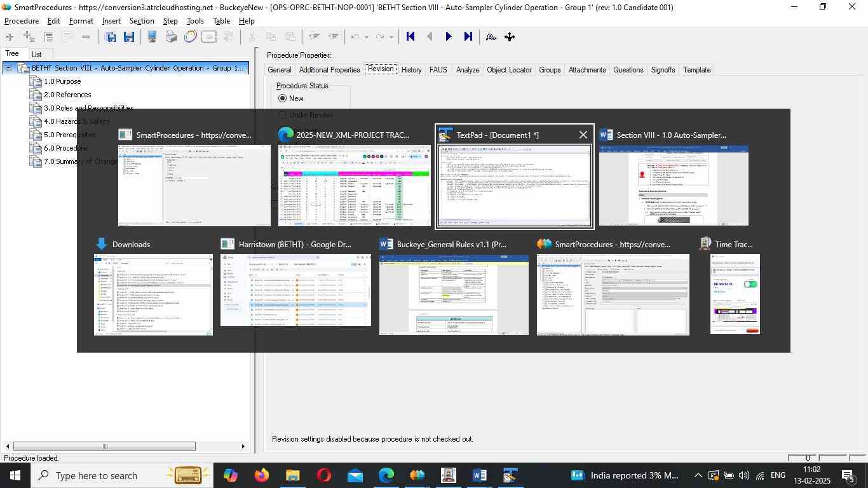This screenshot has height=488, width=868.
Task: Open the Additional Properties tab
Action: pos(329,70)
